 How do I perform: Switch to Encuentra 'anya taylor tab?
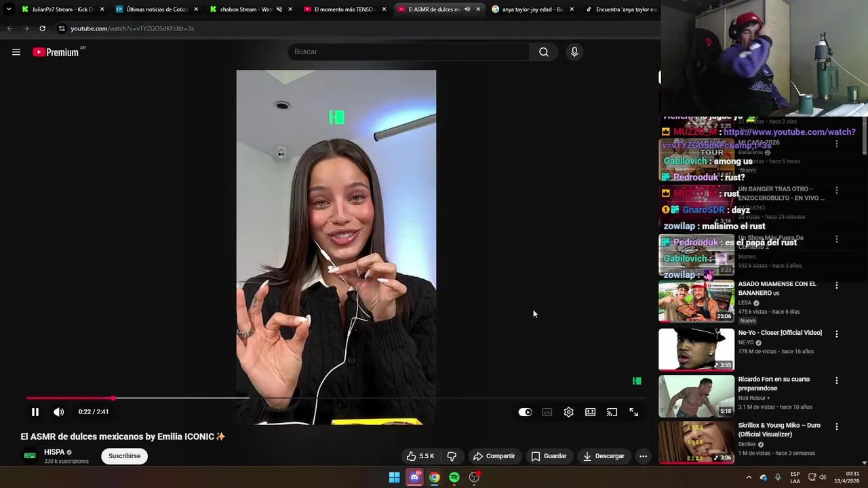(622, 9)
